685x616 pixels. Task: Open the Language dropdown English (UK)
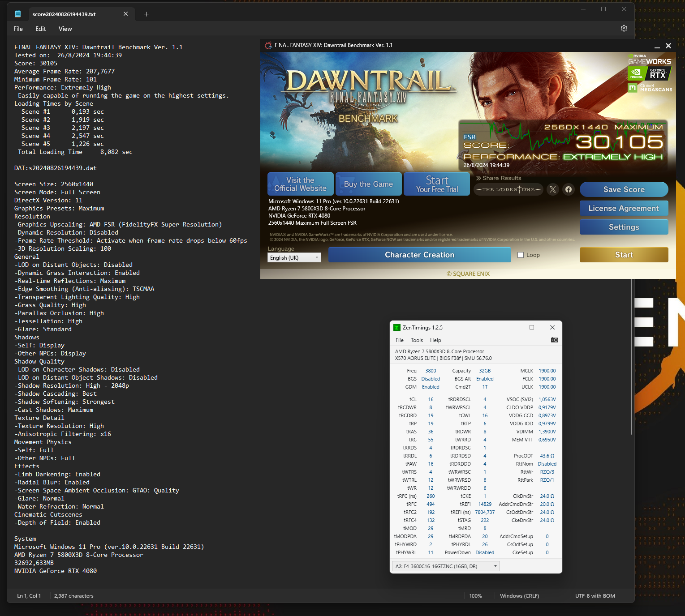pos(294,257)
